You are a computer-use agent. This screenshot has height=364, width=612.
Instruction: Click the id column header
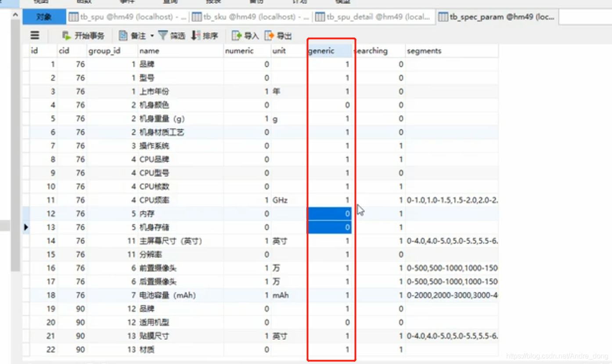click(43, 51)
